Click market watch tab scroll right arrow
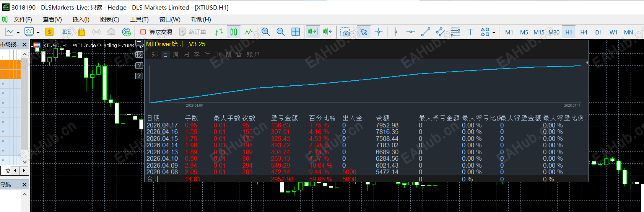 click(24, 170)
